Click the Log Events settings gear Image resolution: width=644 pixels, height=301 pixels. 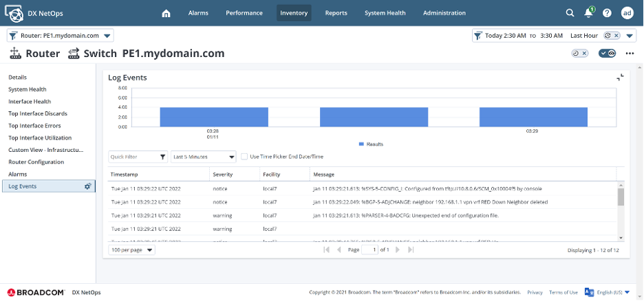(x=87, y=186)
